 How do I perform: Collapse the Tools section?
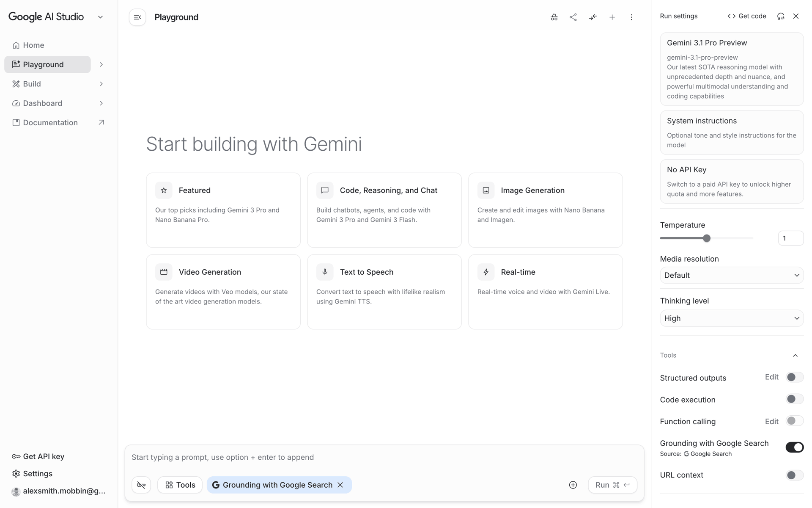point(795,356)
